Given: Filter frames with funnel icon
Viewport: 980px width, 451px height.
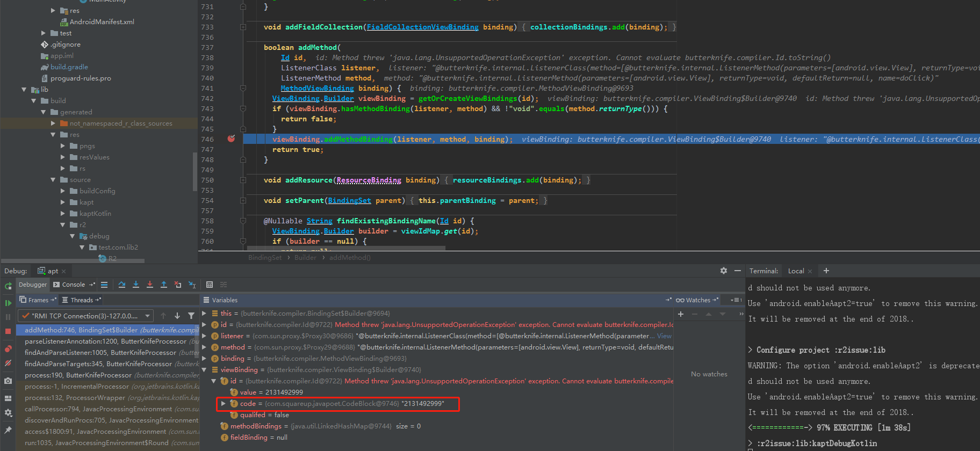Looking at the screenshot, I should [191, 316].
